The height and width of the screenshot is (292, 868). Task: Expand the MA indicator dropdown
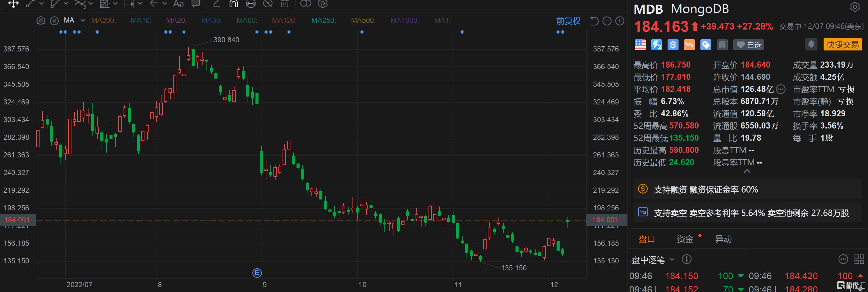(83, 21)
